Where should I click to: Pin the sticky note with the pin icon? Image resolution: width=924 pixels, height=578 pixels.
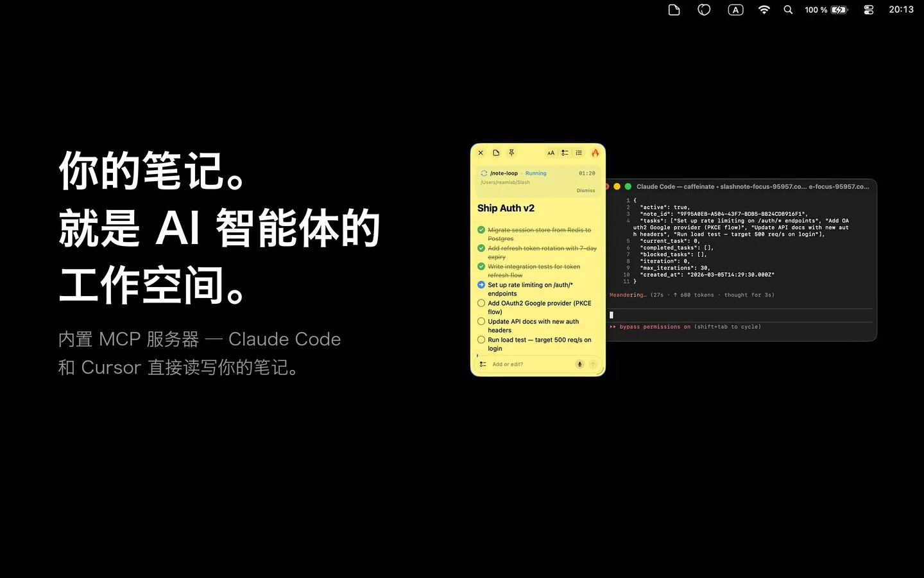tap(511, 153)
